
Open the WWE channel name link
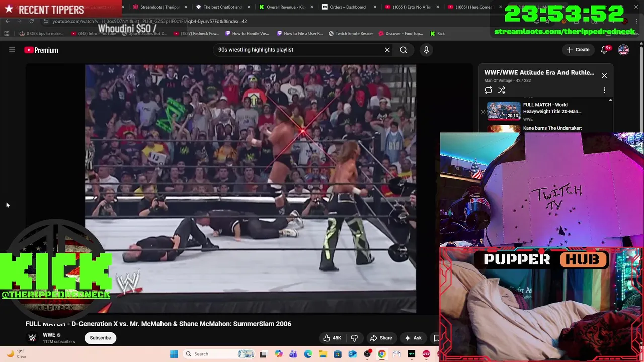point(49,335)
